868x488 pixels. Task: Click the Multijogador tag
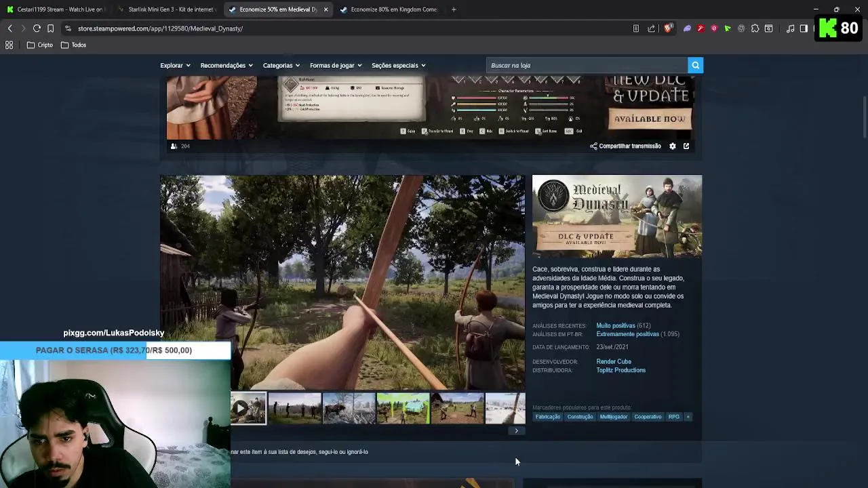tap(614, 417)
